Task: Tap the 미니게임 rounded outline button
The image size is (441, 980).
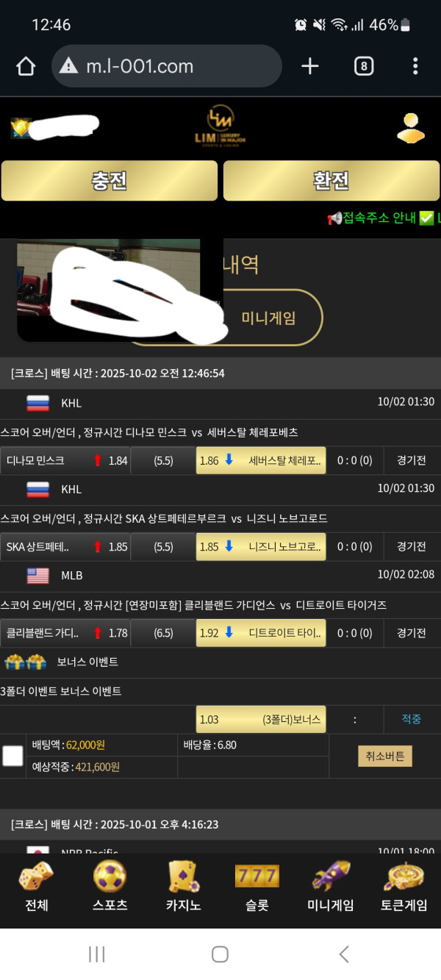Action: point(268,318)
